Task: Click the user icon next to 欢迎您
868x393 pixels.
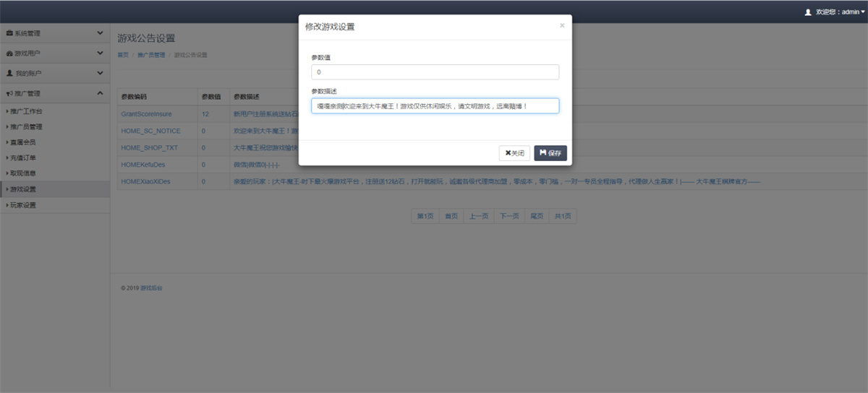Action: point(808,12)
